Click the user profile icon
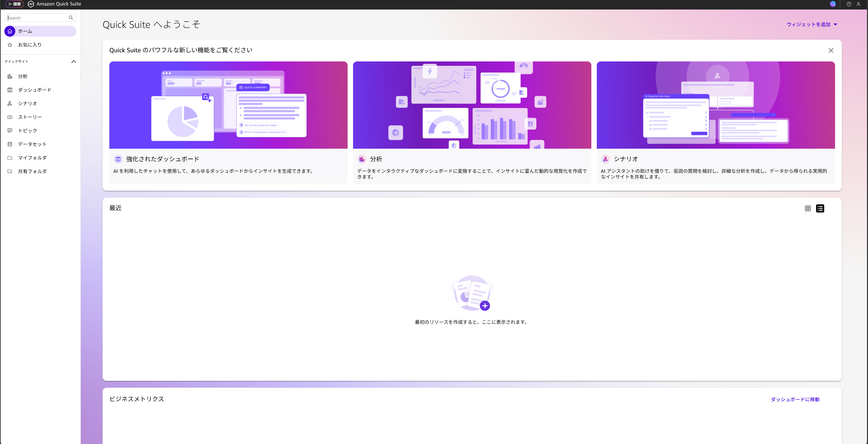 click(858, 4)
